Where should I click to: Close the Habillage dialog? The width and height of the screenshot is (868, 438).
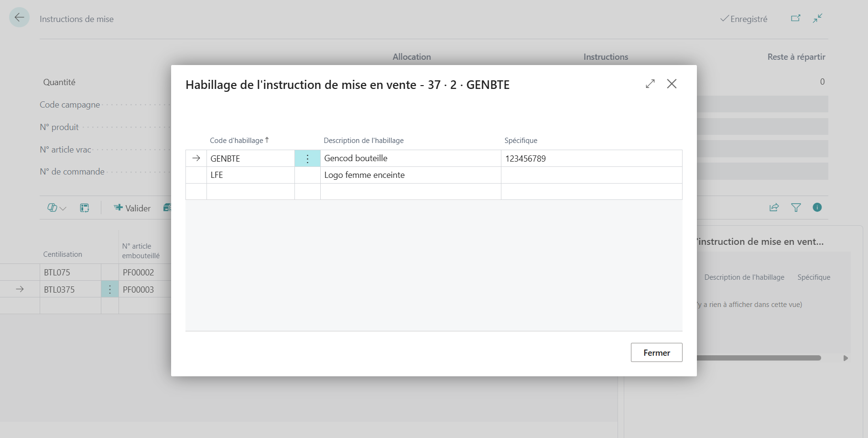click(672, 84)
